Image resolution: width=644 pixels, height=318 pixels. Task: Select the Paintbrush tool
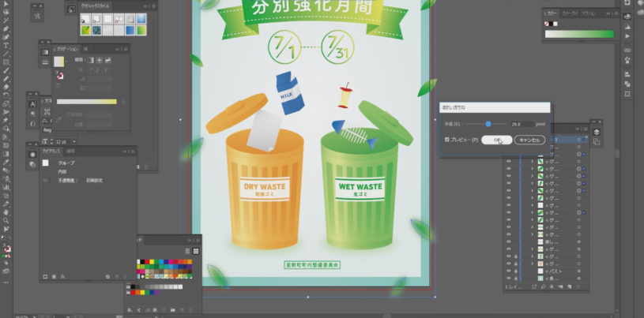pyautogui.click(x=6, y=70)
